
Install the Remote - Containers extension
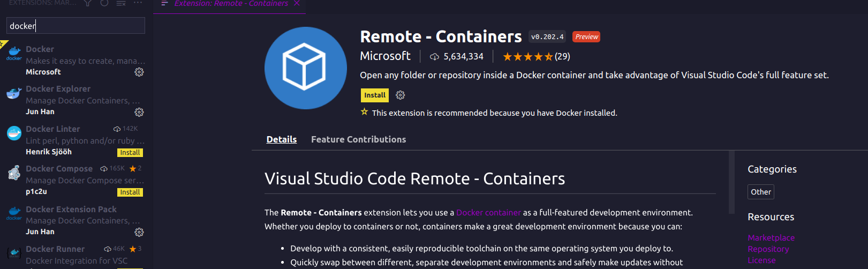(375, 95)
